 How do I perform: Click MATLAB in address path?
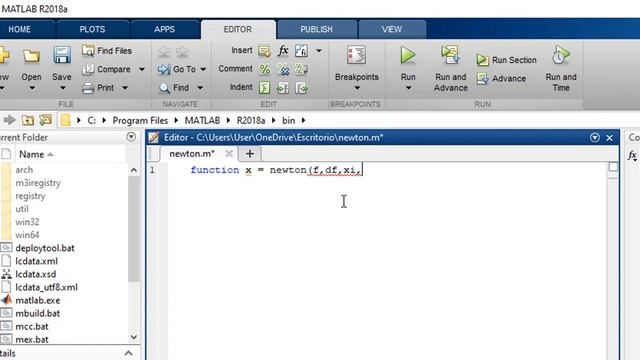coord(202,120)
